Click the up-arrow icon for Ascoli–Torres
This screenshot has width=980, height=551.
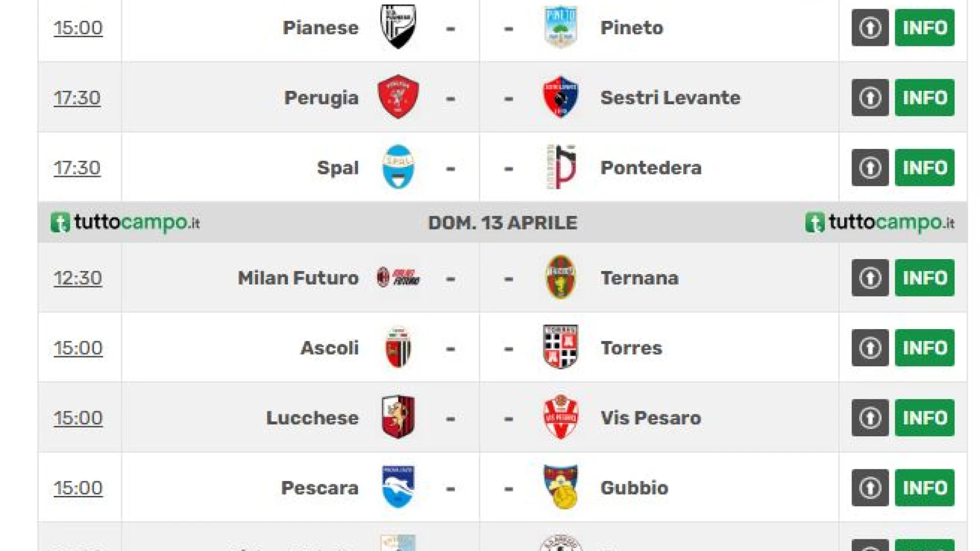point(870,348)
